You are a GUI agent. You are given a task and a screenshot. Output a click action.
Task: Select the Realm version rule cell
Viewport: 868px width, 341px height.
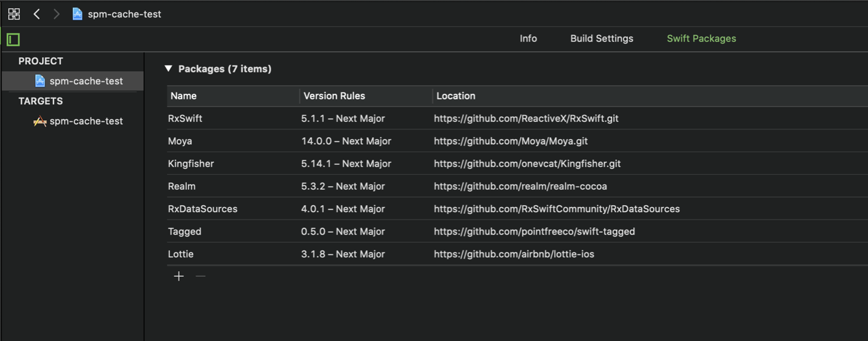tap(343, 186)
